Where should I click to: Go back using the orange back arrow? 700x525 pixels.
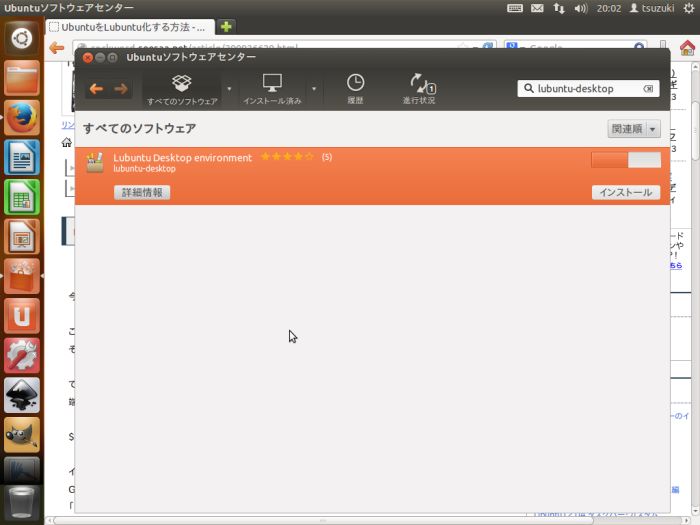pyautogui.click(x=96, y=89)
